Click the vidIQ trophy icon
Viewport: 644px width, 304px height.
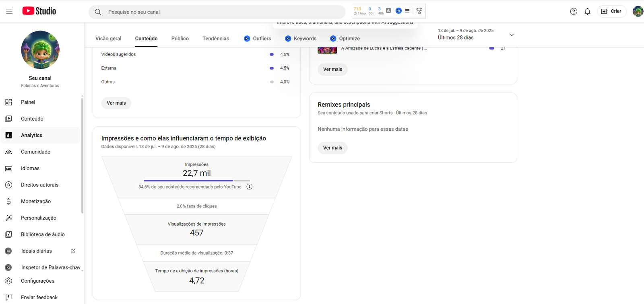click(x=419, y=11)
